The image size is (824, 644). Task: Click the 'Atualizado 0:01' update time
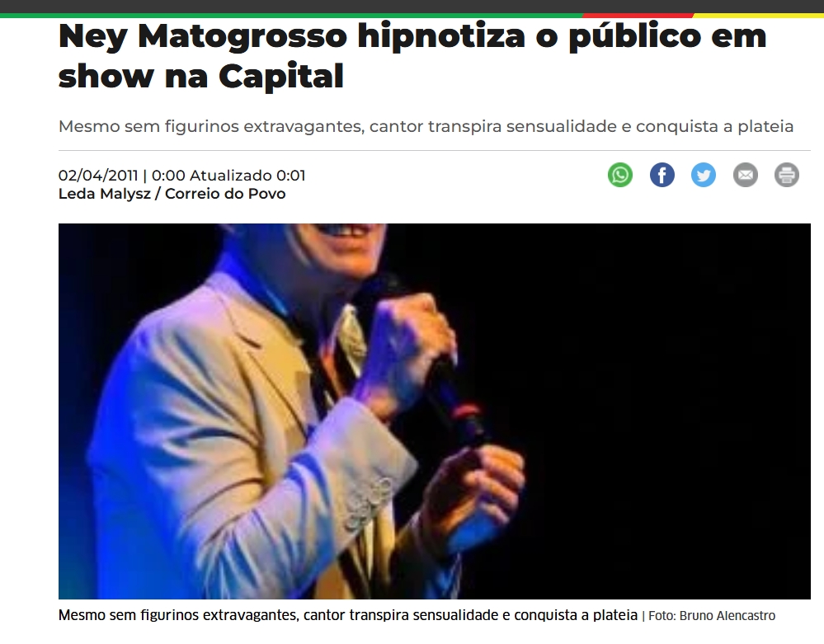[247, 176]
